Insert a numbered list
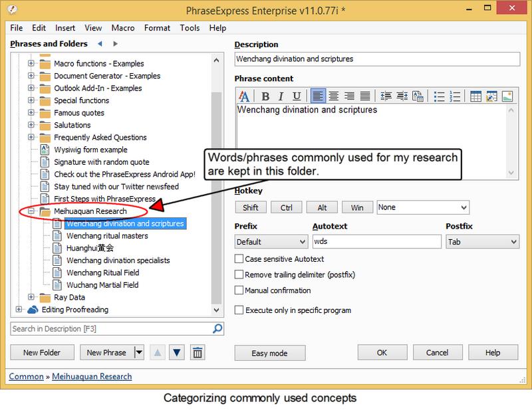The height and width of the screenshot is (410, 532). (x=455, y=96)
